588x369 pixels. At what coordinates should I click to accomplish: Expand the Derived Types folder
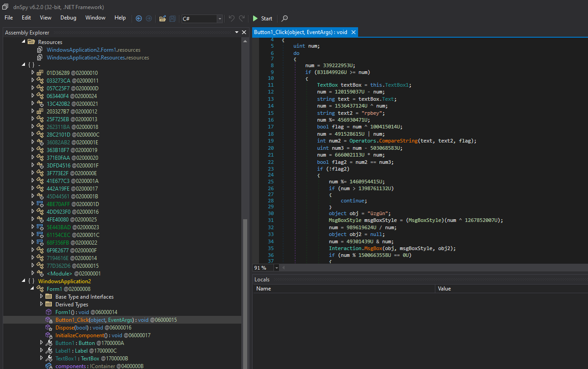[x=41, y=304]
